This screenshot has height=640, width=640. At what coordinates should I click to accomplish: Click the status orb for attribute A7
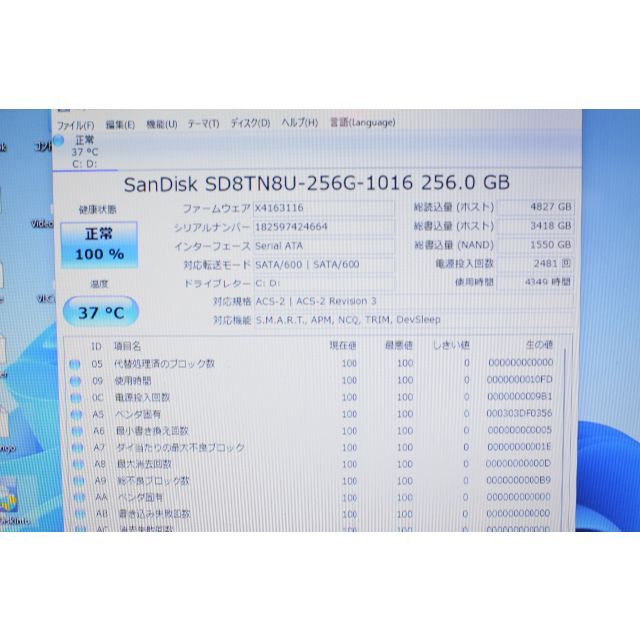pyautogui.click(x=78, y=448)
